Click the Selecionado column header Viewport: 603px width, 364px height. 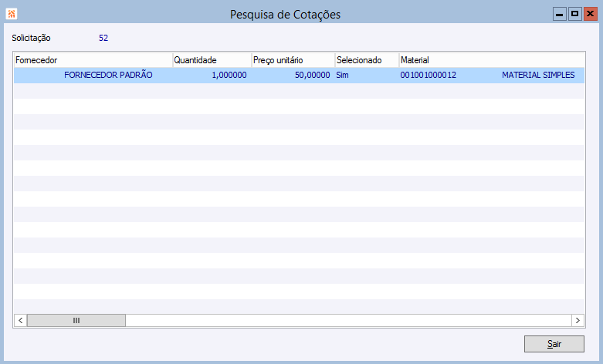[x=368, y=60]
